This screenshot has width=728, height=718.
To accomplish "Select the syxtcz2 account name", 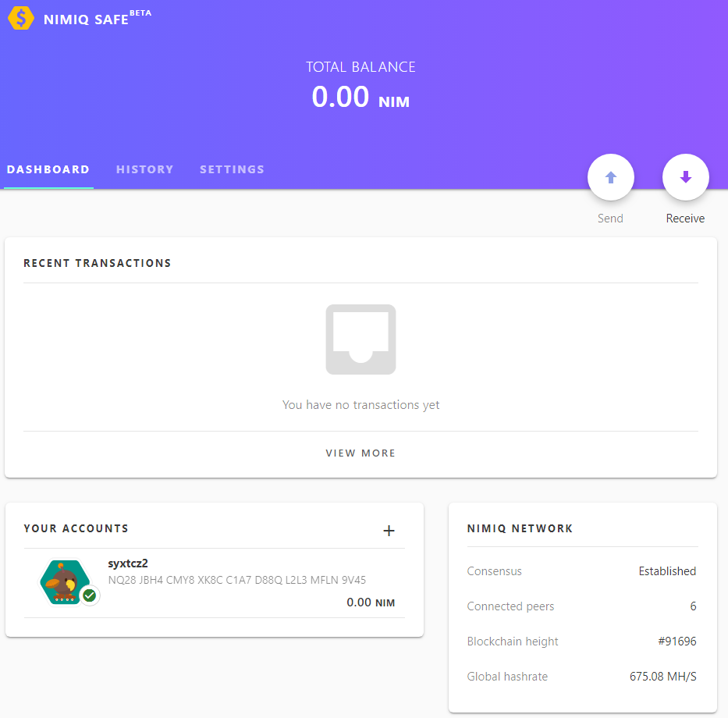I will (128, 563).
